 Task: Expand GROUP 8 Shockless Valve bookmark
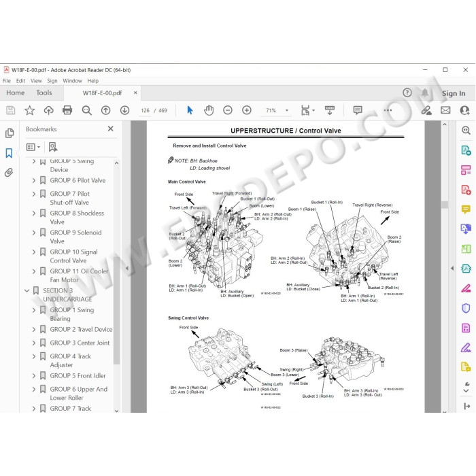tap(34, 213)
